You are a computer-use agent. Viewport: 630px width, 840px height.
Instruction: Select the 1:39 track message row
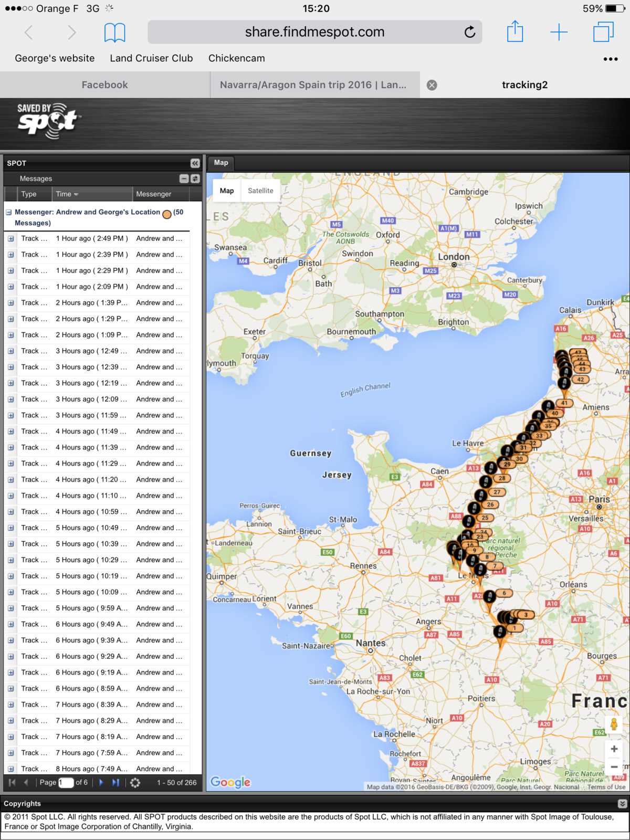[97, 302]
